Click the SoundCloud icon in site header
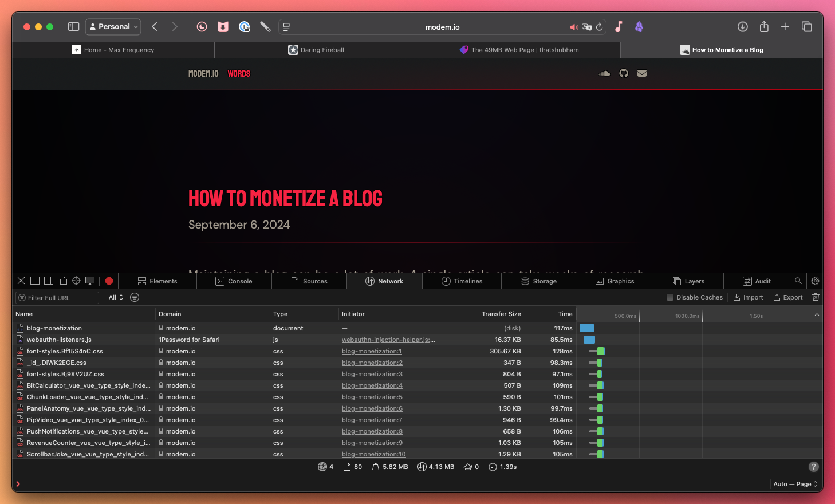The height and width of the screenshot is (504, 835). click(x=604, y=73)
